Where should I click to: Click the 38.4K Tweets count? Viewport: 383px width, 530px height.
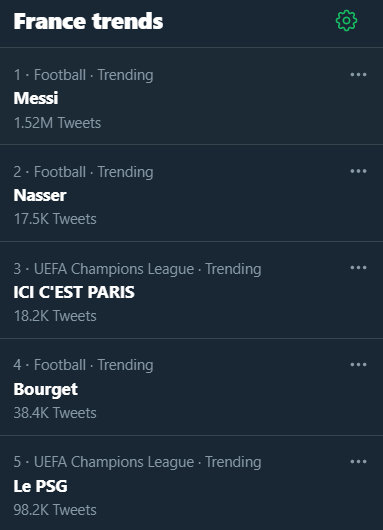point(55,413)
